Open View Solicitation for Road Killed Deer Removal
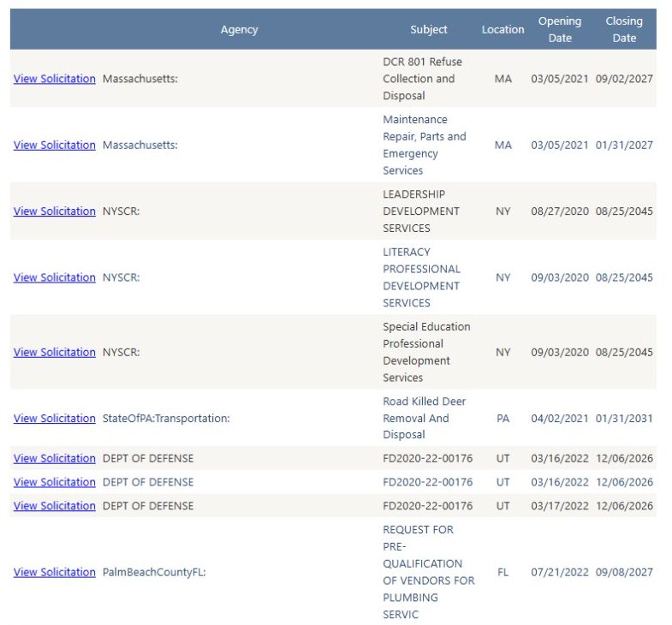The image size is (672, 625). 55,419
